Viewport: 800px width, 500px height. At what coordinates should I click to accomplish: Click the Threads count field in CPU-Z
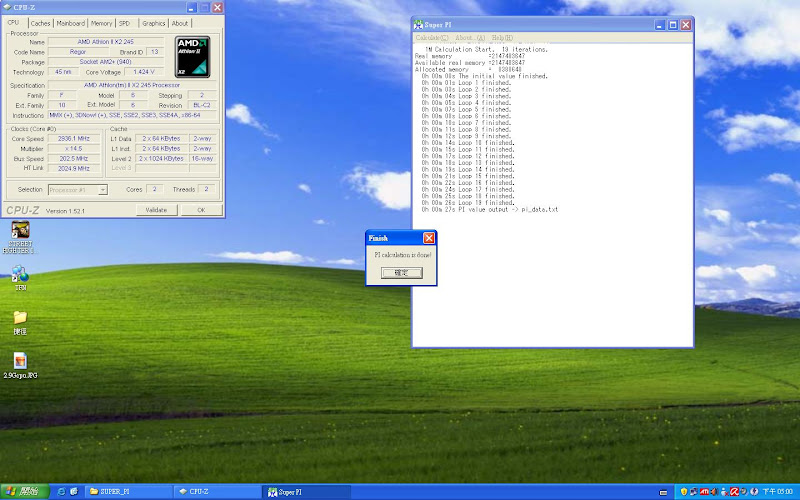(x=206, y=189)
